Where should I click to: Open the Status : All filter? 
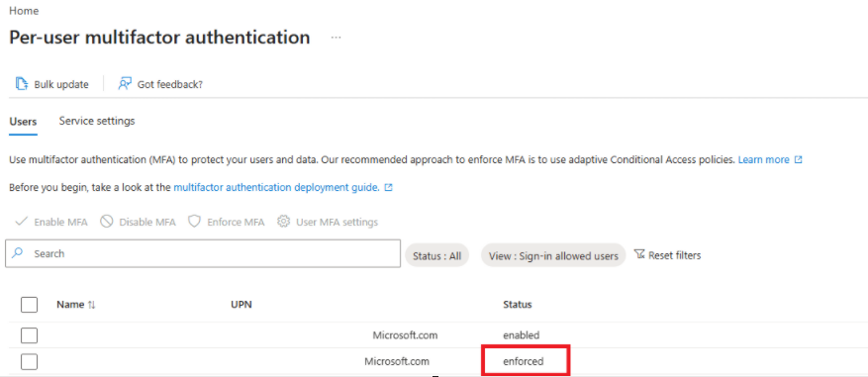(x=437, y=255)
